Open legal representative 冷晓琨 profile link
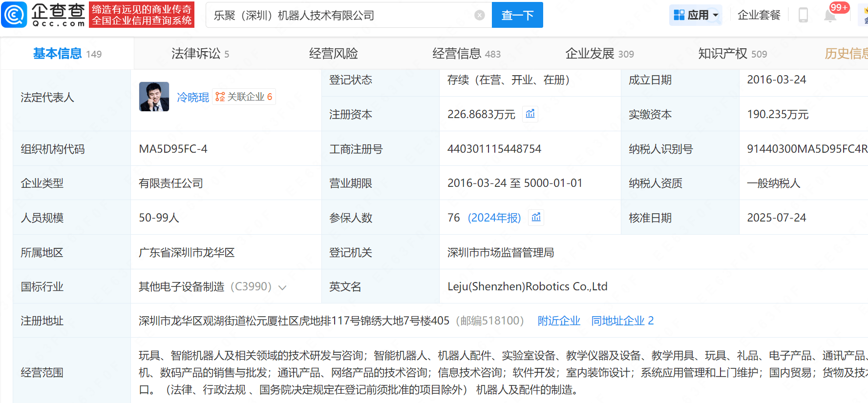The height and width of the screenshot is (403, 868). (x=193, y=97)
